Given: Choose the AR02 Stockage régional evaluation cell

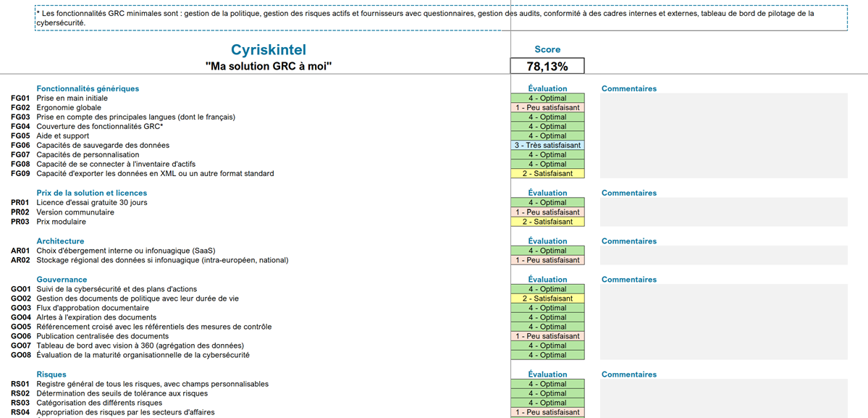Looking at the screenshot, I should click(547, 260).
